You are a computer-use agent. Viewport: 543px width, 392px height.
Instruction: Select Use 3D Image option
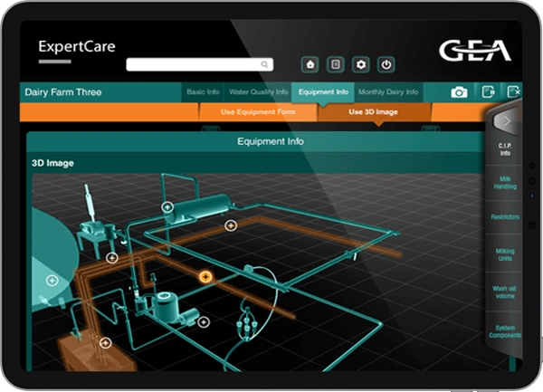[x=373, y=112]
